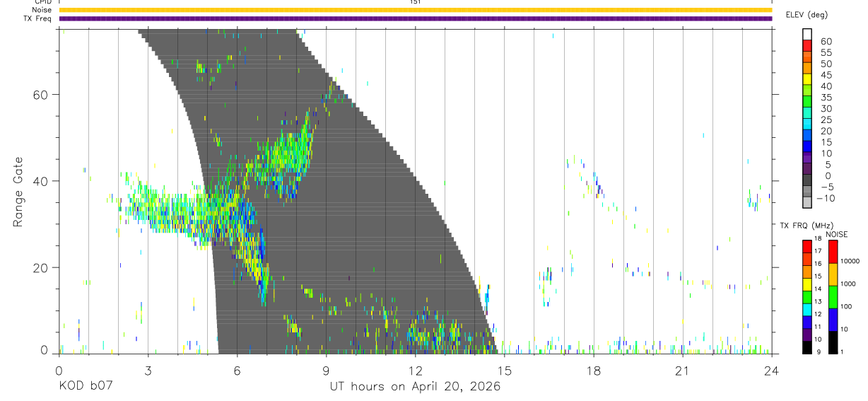Click the "TX Freq" row label at top left
The image size is (868, 401).
tap(39, 18)
